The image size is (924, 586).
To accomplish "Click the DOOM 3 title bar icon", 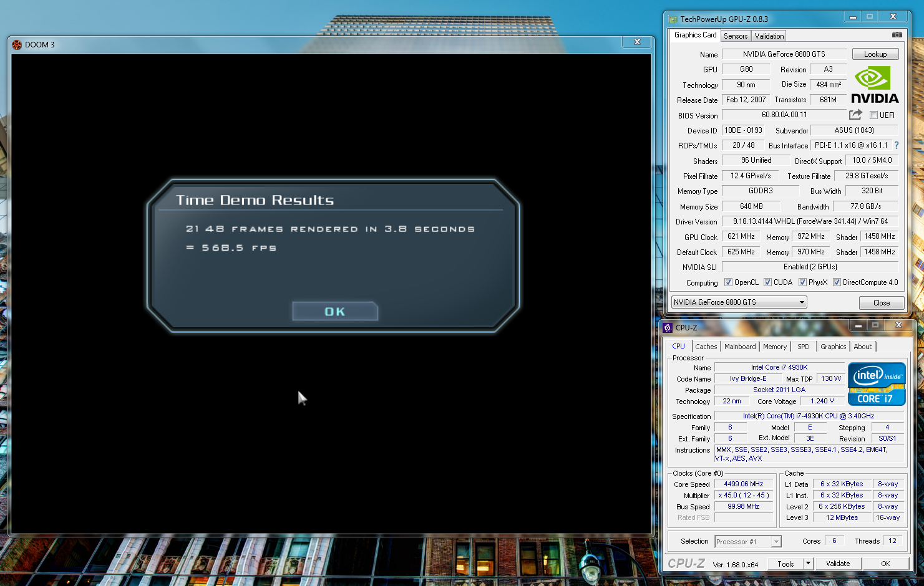I will coord(17,44).
